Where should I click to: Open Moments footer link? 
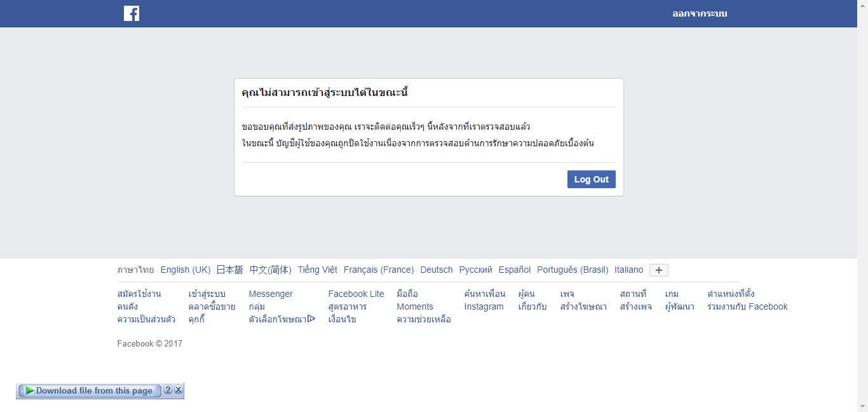pyautogui.click(x=415, y=306)
